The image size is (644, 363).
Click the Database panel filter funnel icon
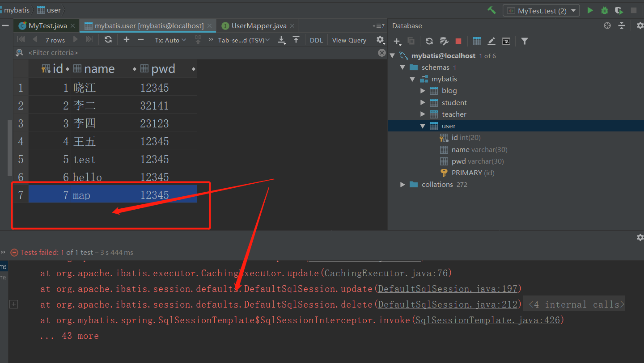(x=525, y=41)
